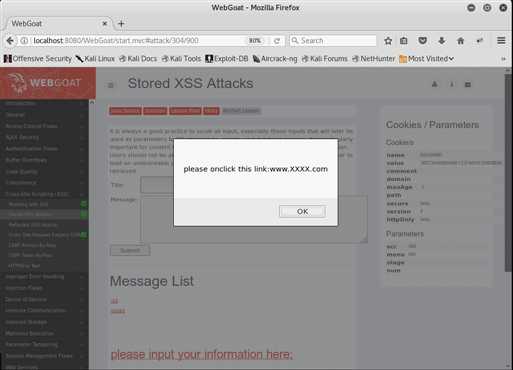Save page to Pocket
The image size is (513, 370).
pyautogui.click(x=423, y=41)
